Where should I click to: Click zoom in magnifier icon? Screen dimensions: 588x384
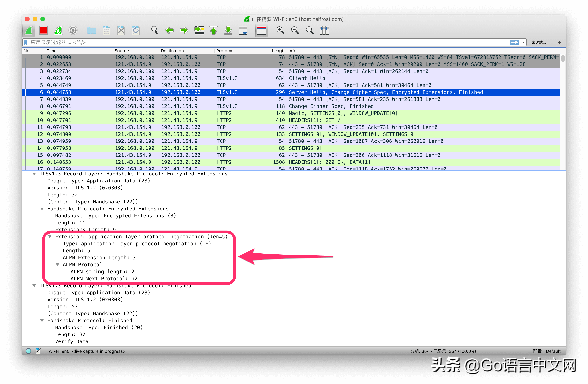click(x=280, y=30)
